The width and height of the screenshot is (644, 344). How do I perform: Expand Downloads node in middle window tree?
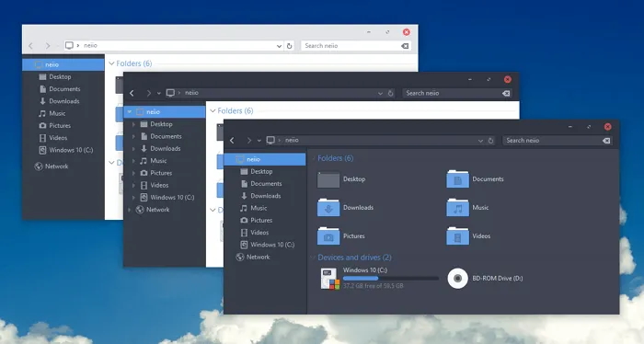(x=133, y=149)
